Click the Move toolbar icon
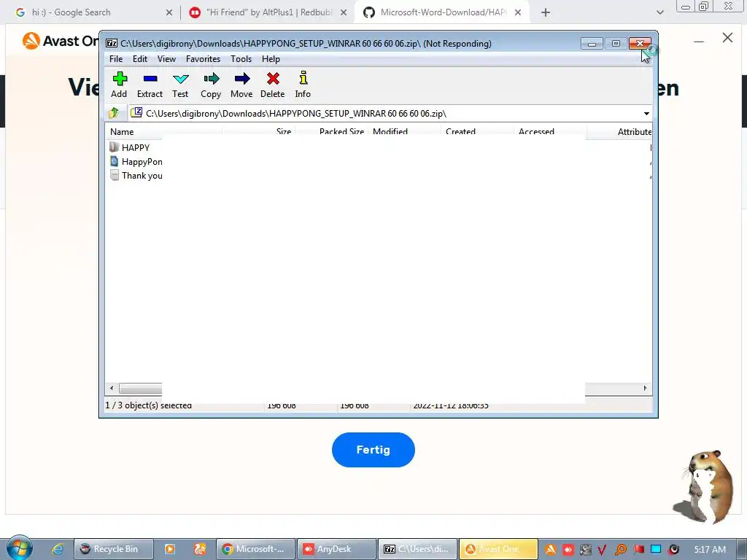Viewport: 747px width, 560px height. click(242, 78)
